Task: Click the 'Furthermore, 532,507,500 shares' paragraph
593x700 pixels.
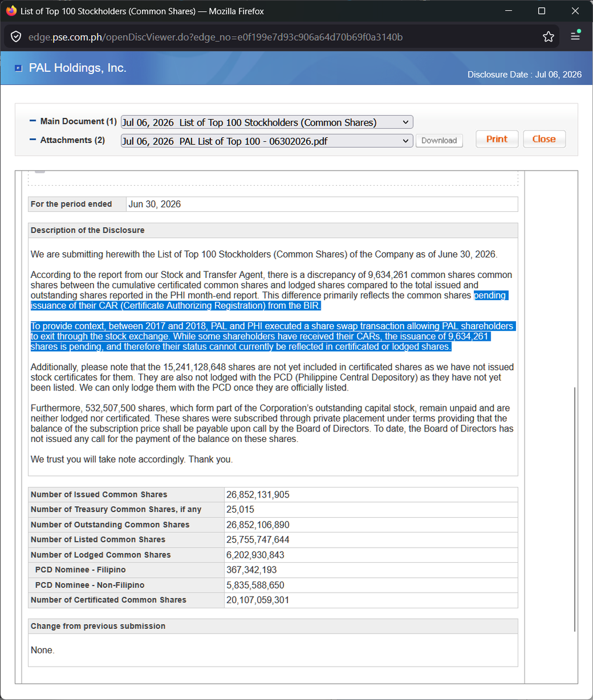Action: (x=272, y=423)
